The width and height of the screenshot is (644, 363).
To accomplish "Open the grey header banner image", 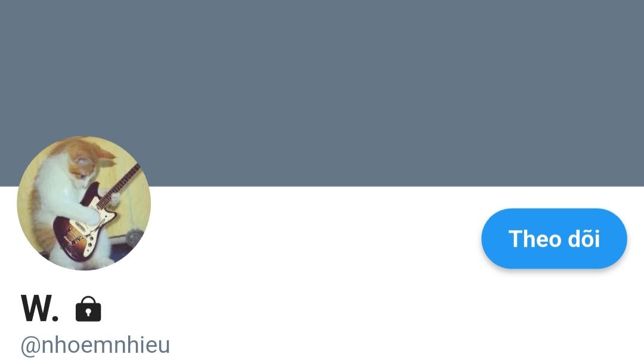I will (x=322, y=93).
